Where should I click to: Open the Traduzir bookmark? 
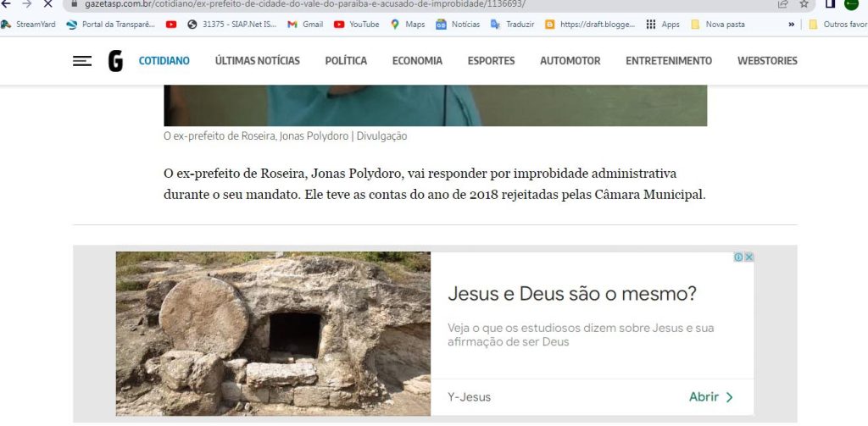tap(513, 25)
